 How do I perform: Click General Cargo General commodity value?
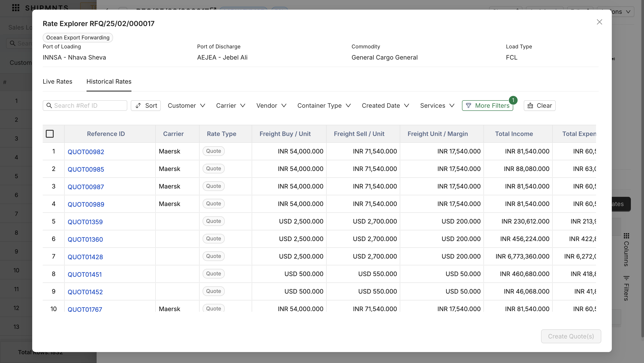384,57
